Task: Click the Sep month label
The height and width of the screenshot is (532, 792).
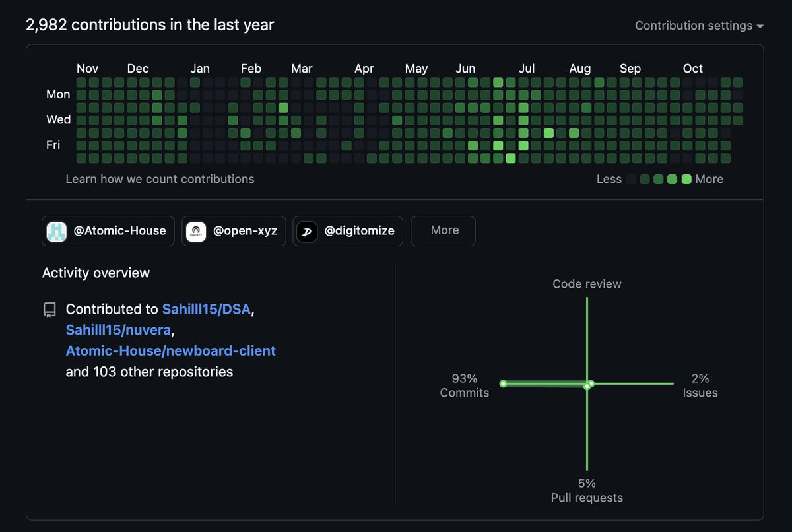Action: coord(630,69)
